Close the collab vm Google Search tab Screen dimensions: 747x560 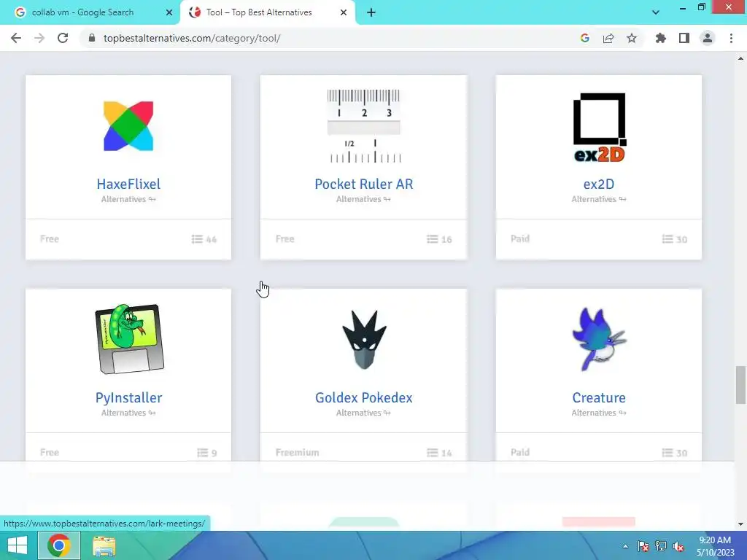[x=169, y=13]
